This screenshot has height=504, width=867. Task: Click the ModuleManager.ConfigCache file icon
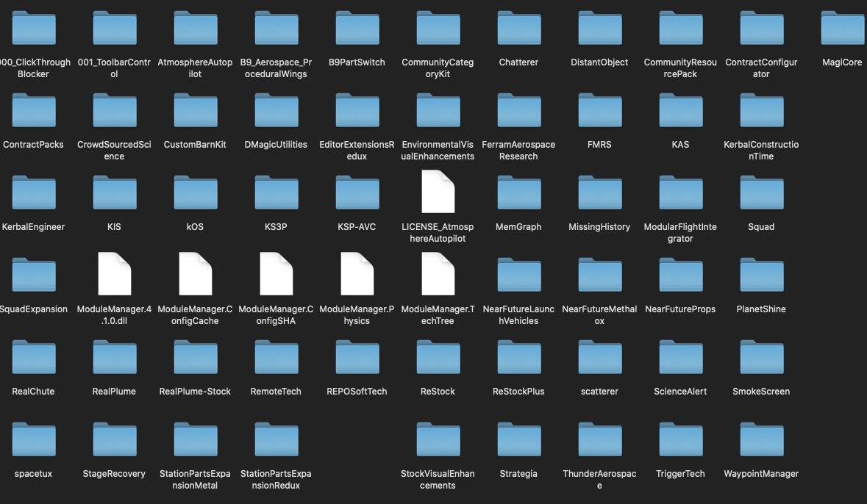[195, 273]
